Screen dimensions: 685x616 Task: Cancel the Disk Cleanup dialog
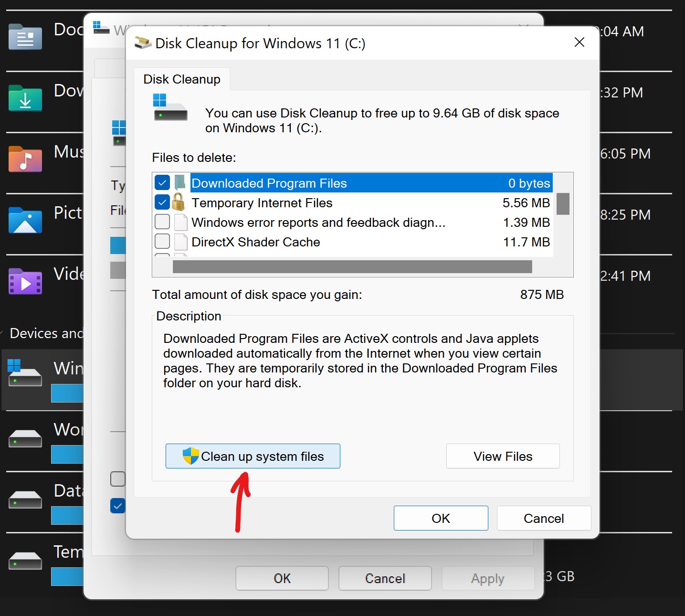tap(544, 518)
